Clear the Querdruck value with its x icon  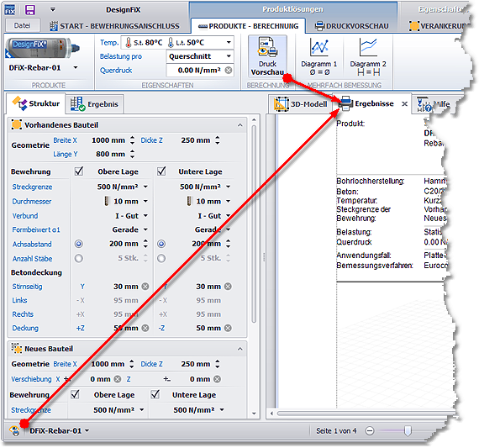(x=229, y=71)
